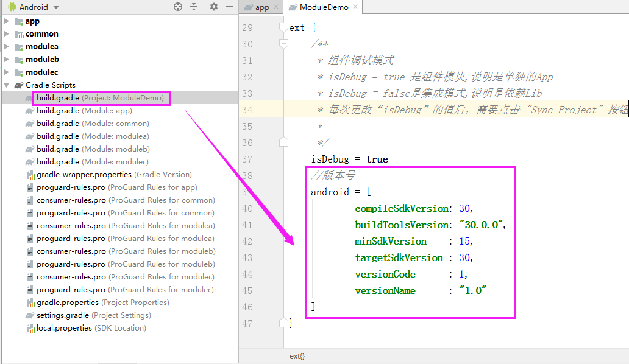Open consumer-rules.pro for moduleb
The width and height of the screenshot is (629, 364).
(126, 251)
